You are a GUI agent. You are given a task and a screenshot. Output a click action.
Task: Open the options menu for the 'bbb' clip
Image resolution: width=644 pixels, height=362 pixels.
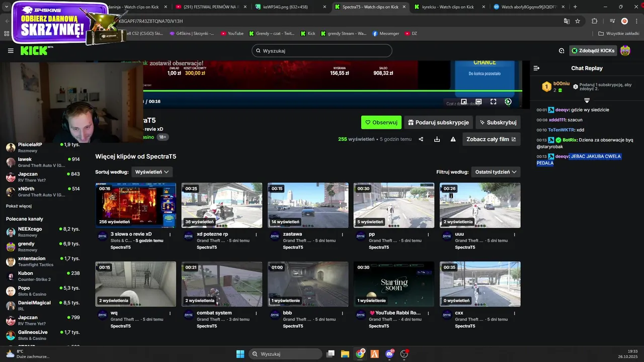point(343,313)
